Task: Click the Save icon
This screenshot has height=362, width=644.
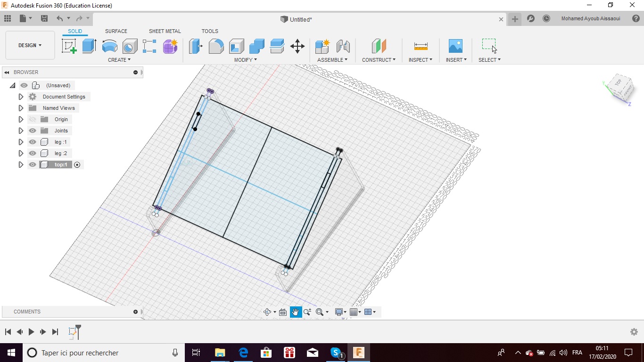Action: (x=44, y=18)
